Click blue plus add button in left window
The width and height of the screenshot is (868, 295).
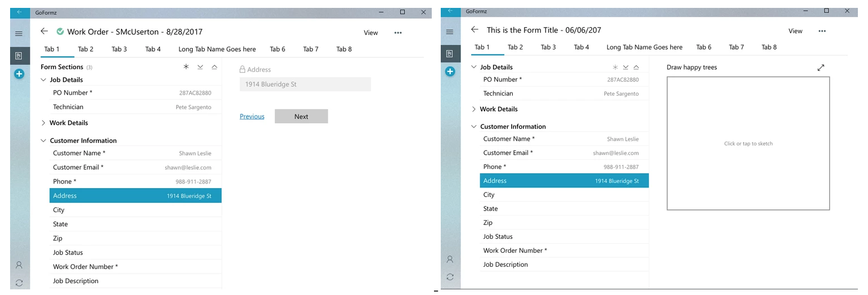click(x=19, y=74)
